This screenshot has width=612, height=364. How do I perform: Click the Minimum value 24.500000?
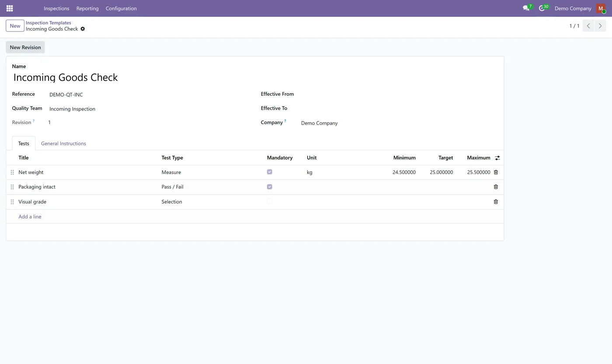click(x=404, y=172)
